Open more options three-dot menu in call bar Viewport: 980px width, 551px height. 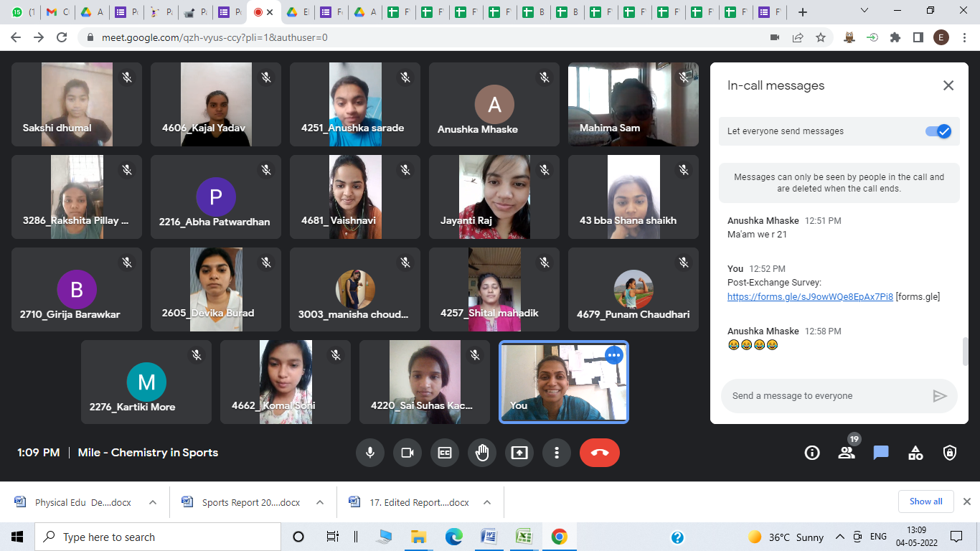click(557, 453)
